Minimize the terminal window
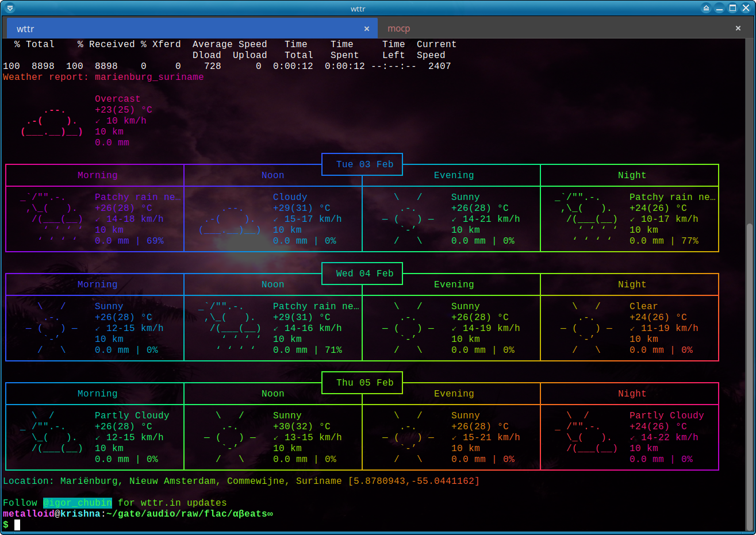The height and width of the screenshot is (535, 756). pos(719,8)
